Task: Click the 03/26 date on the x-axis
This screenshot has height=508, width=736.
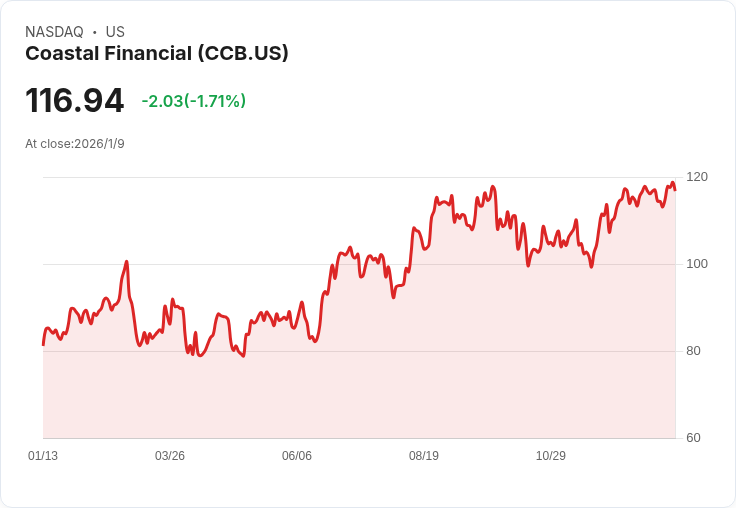Action: pyautogui.click(x=170, y=456)
